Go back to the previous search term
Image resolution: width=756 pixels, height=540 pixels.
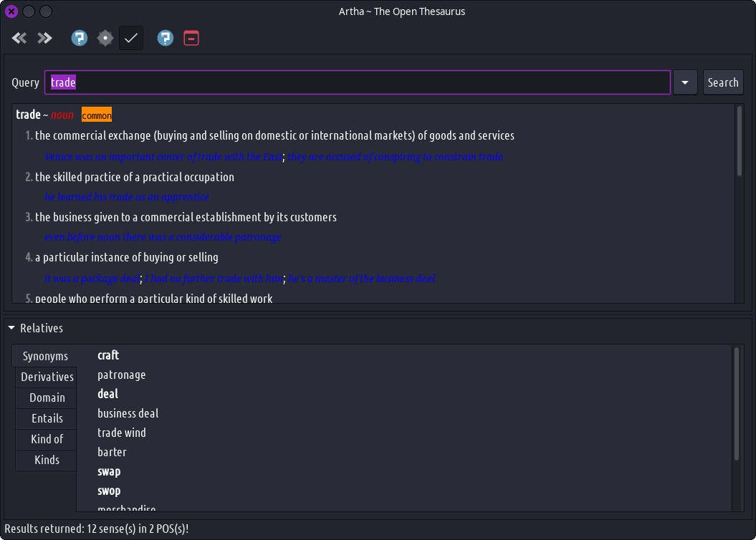(19, 38)
